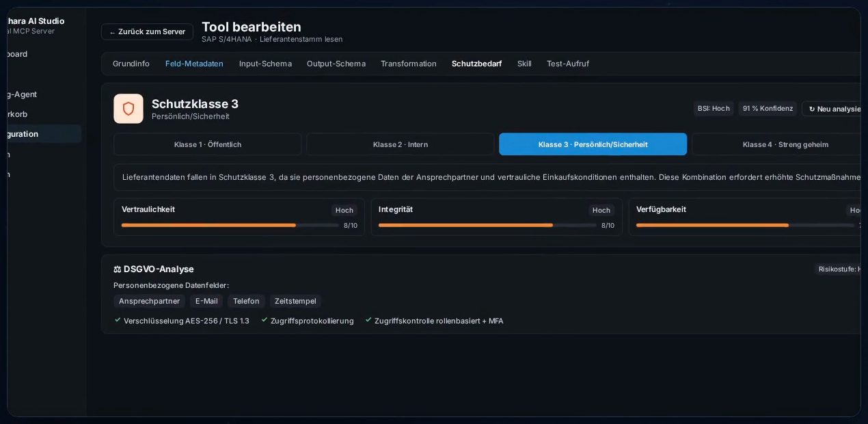This screenshot has width=868, height=424.
Task: Open the Output-Schema tab
Action: 336,64
